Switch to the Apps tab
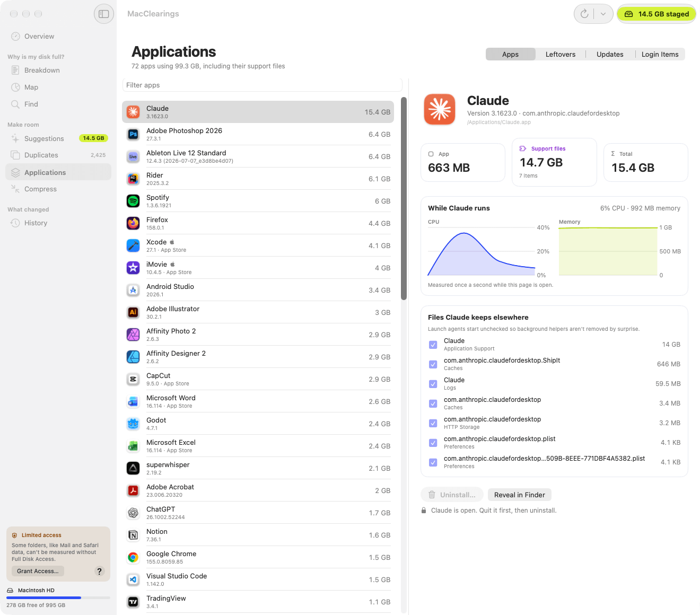Image resolution: width=700 pixels, height=615 pixels. pos(510,54)
